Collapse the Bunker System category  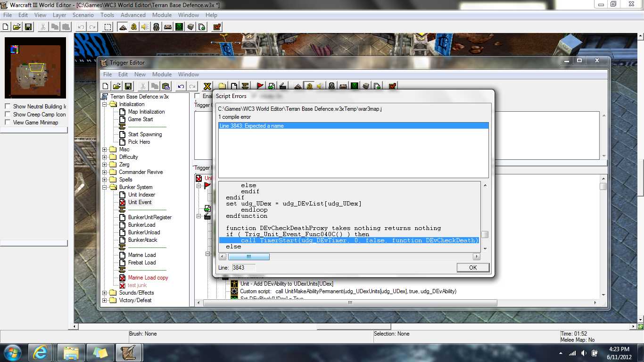(105, 187)
